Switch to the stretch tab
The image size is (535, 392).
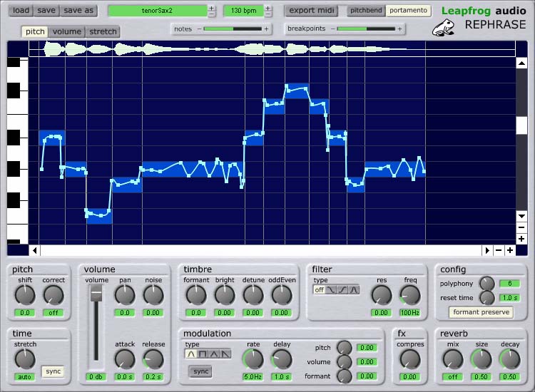(x=103, y=31)
